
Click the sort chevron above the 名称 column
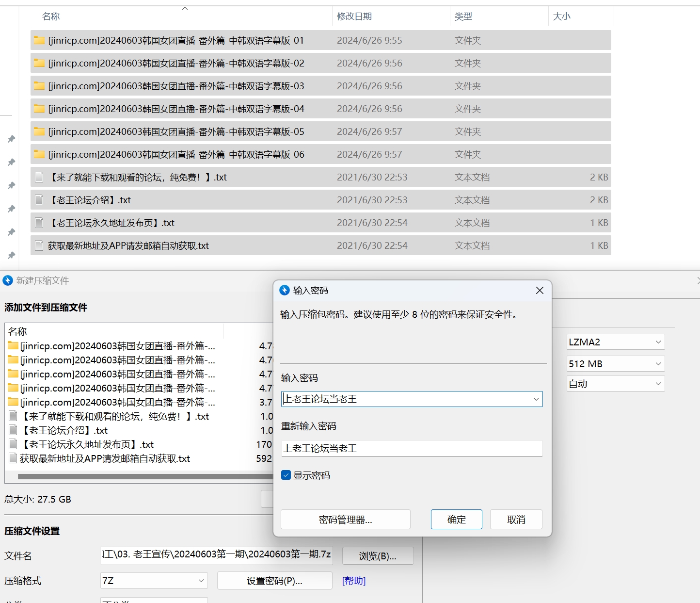coord(185,8)
